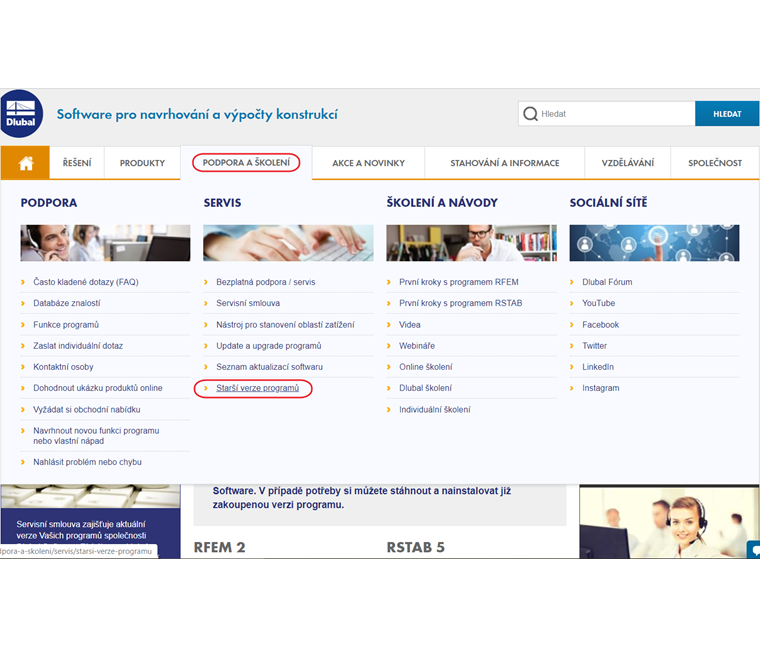Open the PRODUKTY menu
The height and width of the screenshot is (647, 760).
pos(142,163)
